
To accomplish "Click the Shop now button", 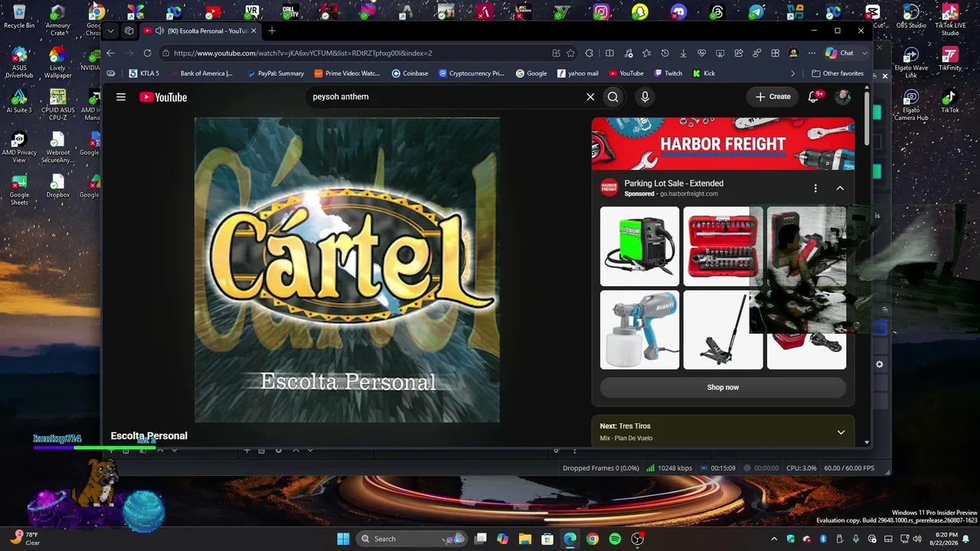I will coord(723,387).
